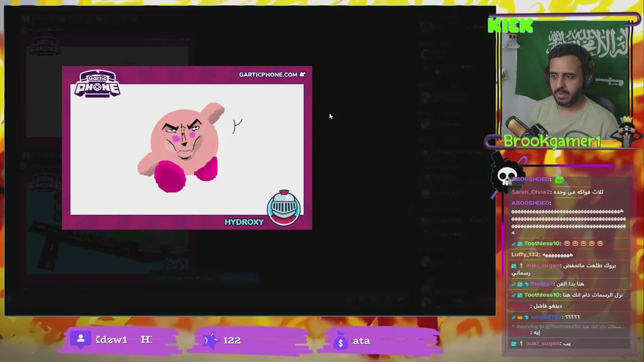This screenshot has width=644, height=362.
Task: Click the zero68797 chat username
Action: point(545,317)
